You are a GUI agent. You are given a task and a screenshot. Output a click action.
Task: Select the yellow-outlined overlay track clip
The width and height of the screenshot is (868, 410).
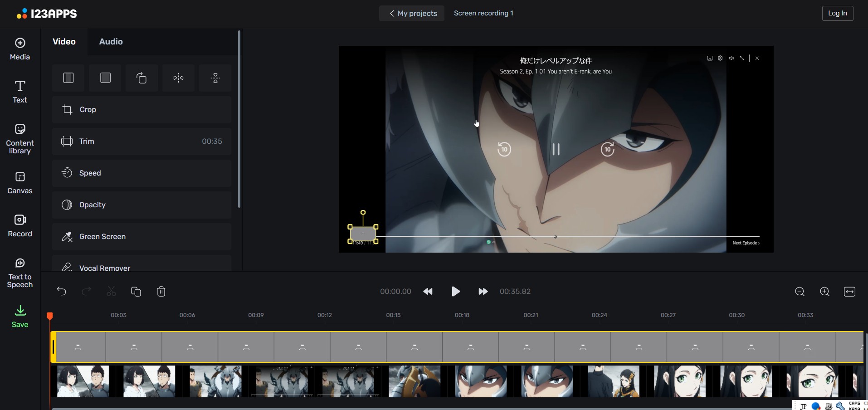pyautogui.click(x=458, y=347)
